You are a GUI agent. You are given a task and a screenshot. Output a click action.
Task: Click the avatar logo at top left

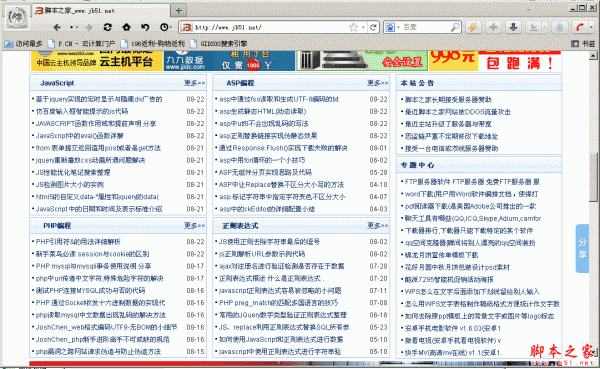pos(17,17)
